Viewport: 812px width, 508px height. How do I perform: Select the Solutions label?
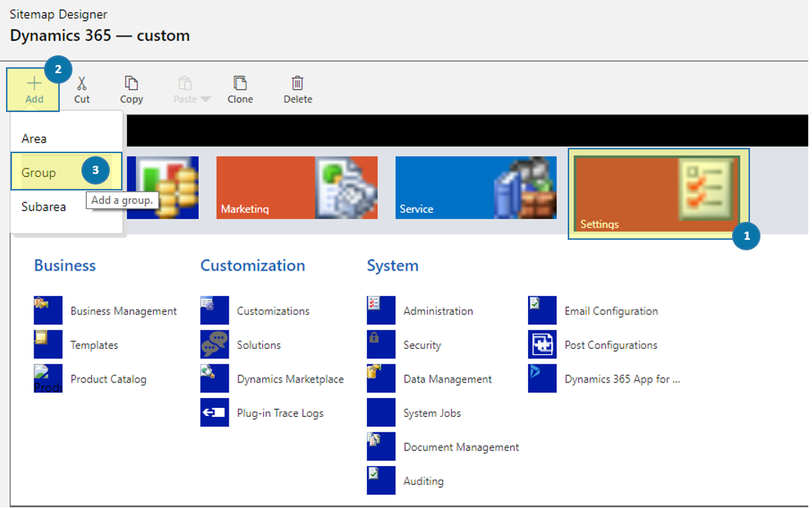(258, 345)
